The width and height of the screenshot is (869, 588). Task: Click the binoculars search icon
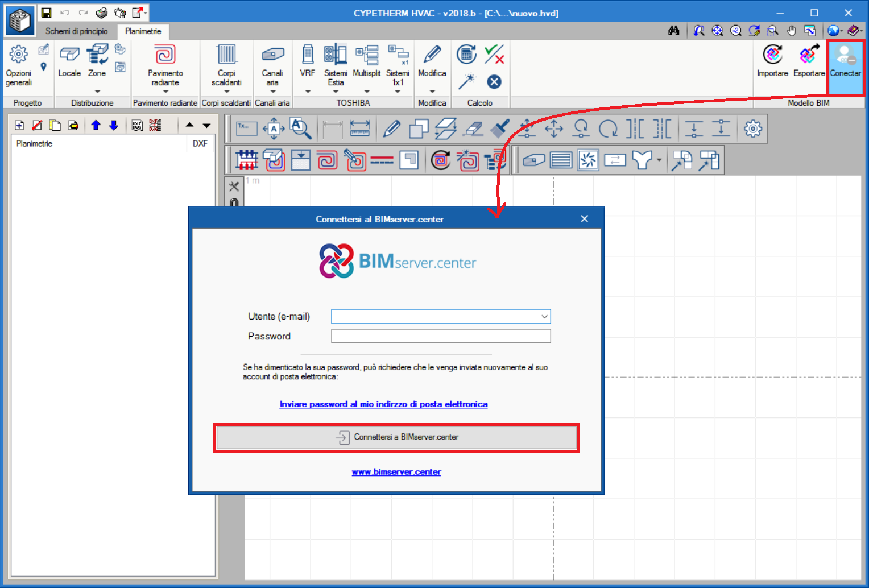pos(674,31)
